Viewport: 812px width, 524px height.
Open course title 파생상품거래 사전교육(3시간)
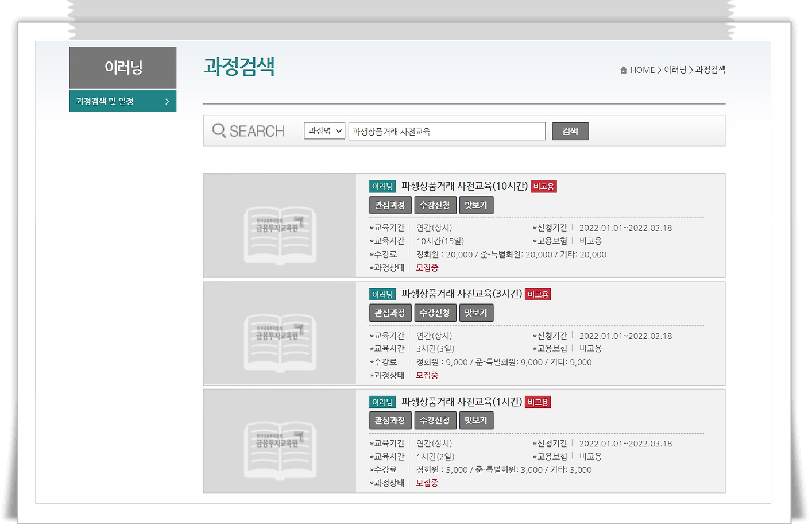click(462, 294)
